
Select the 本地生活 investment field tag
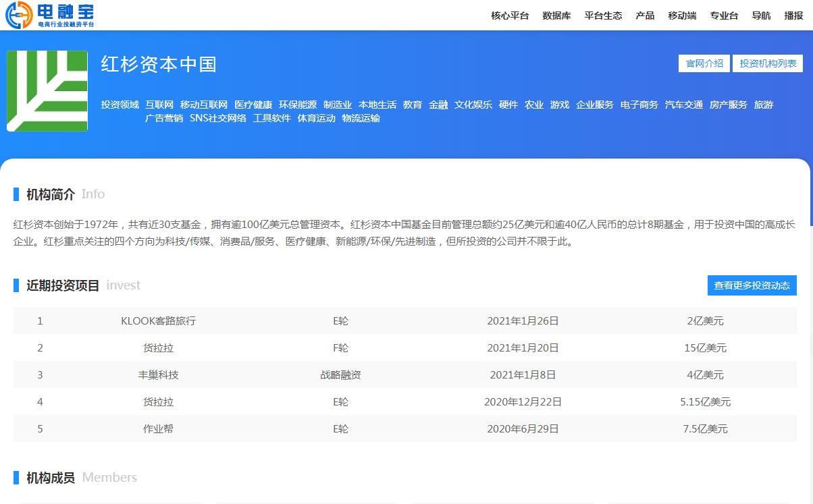click(377, 105)
